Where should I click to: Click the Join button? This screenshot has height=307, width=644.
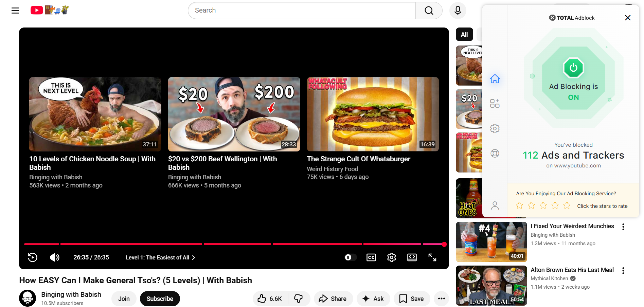coord(124,299)
